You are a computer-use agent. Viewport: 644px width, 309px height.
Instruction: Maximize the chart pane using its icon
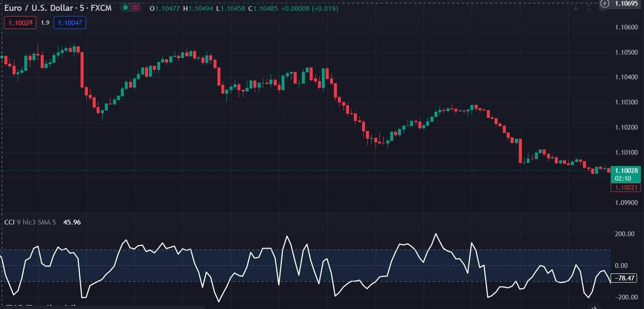coord(602,9)
